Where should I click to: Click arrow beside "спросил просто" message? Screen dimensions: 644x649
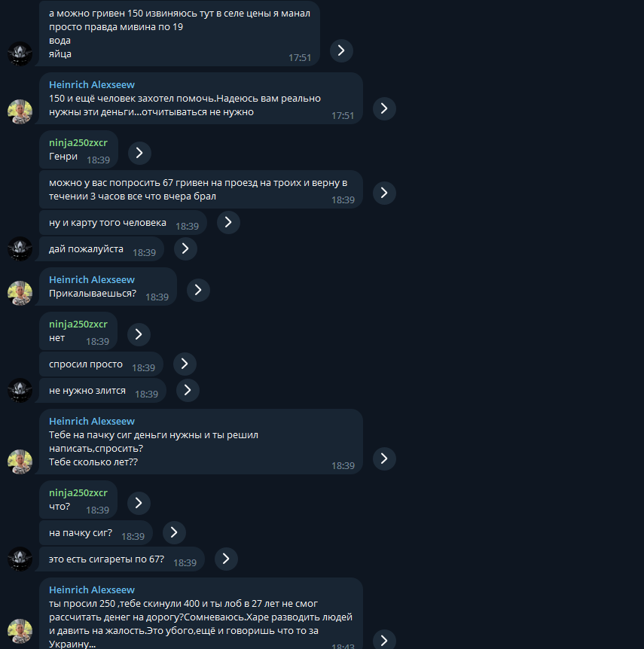[185, 364]
